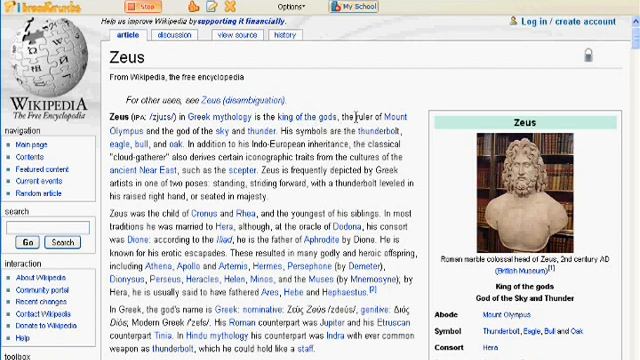Open Contact Wikipedia link
This screenshot has height=360, width=640.
[43, 314]
